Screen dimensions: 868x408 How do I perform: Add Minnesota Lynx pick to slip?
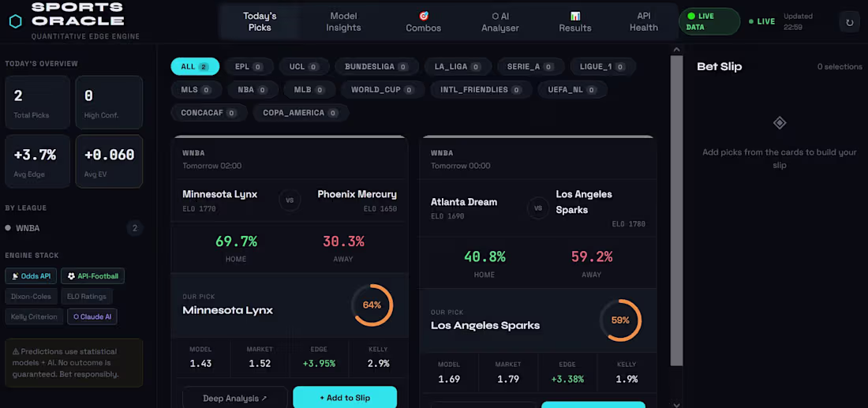(345, 398)
